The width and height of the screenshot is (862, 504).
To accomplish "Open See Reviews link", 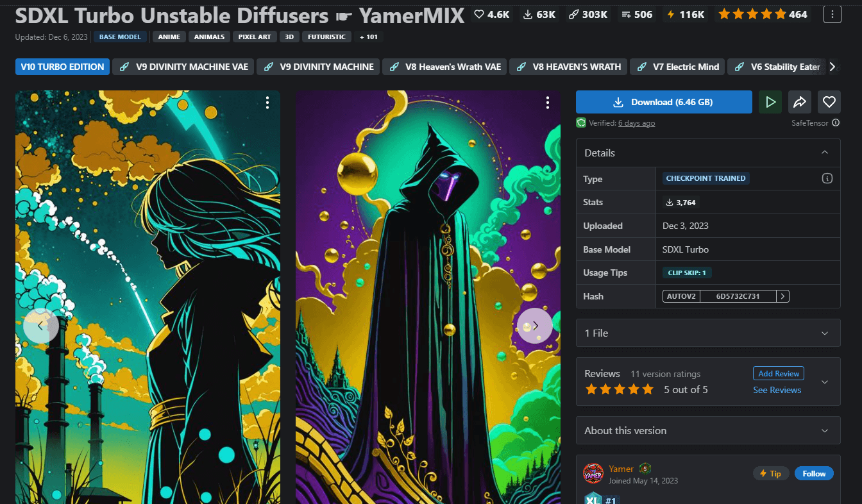I will pos(777,390).
